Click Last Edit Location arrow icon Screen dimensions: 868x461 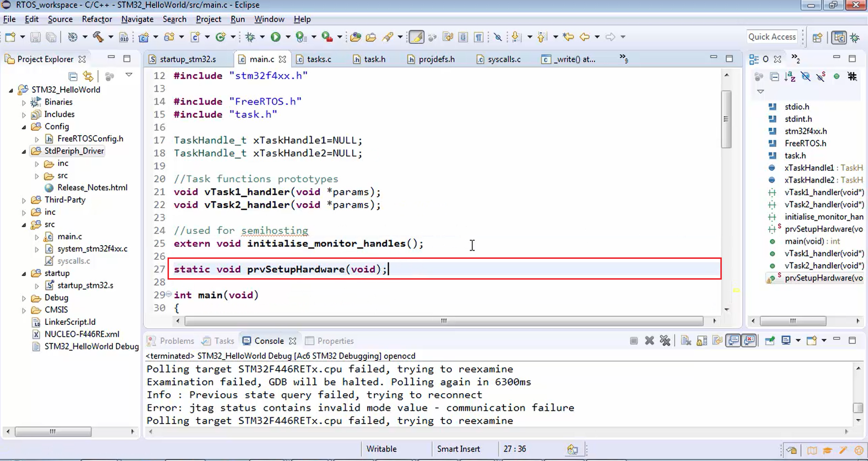(x=568, y=37)
